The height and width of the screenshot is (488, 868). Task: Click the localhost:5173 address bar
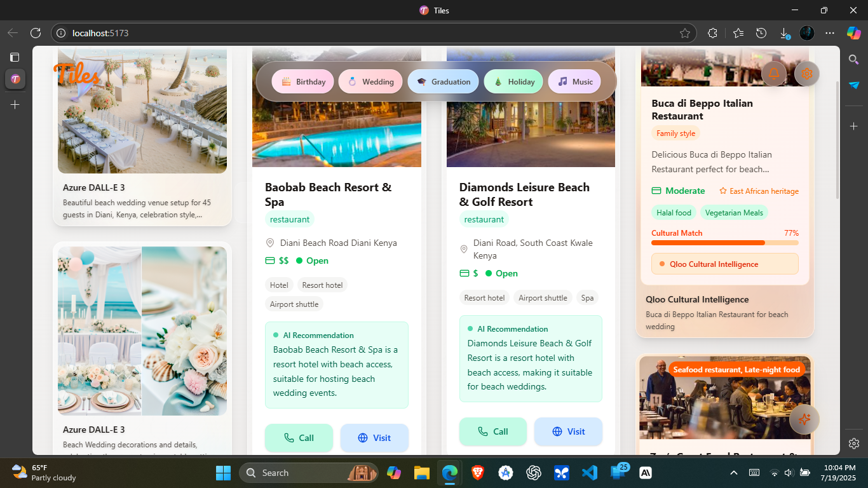coord(374,33)
